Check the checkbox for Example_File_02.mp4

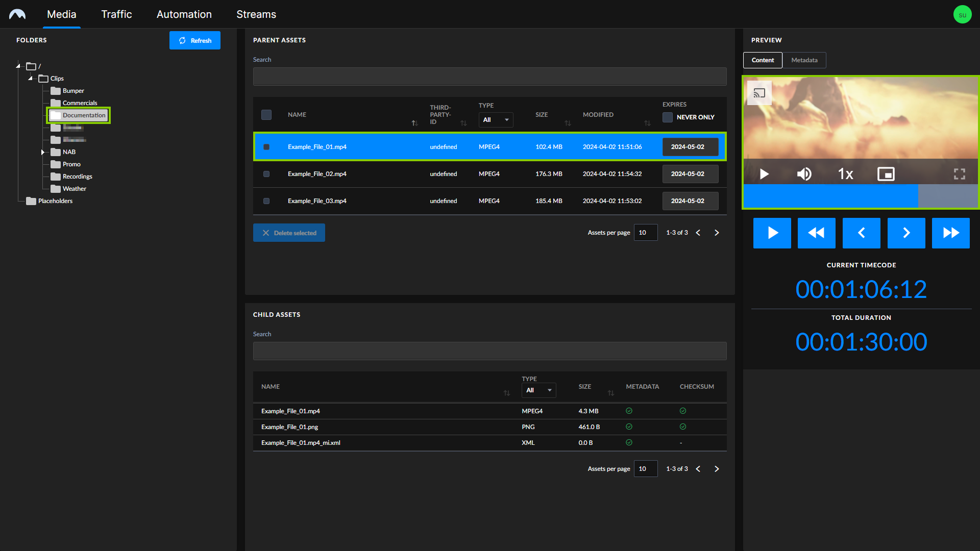point(266,173)
